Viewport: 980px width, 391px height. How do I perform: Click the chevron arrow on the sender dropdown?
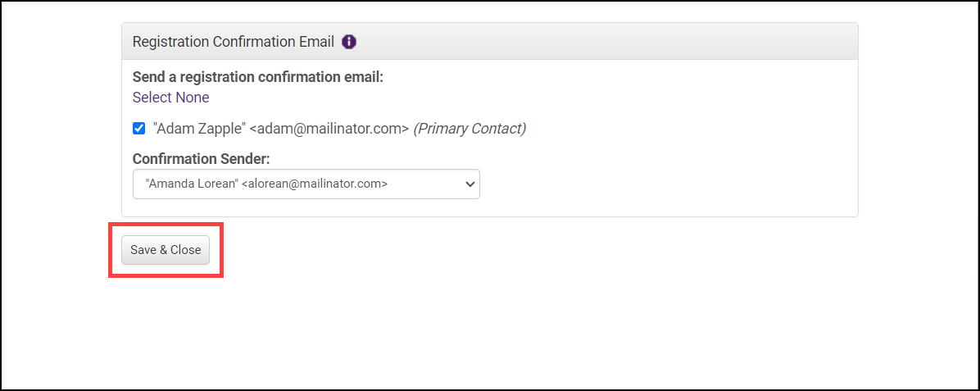[470, 184]
